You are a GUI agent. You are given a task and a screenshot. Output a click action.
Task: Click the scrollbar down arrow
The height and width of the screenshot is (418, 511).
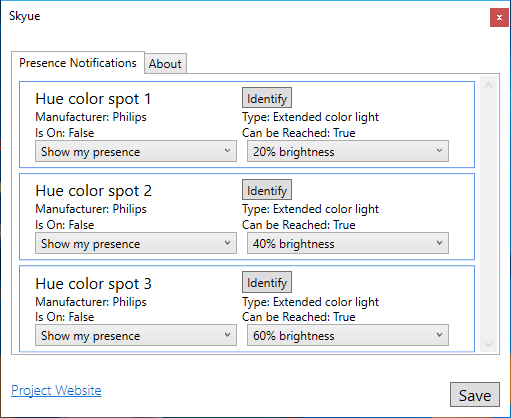[x=489, y=345]
